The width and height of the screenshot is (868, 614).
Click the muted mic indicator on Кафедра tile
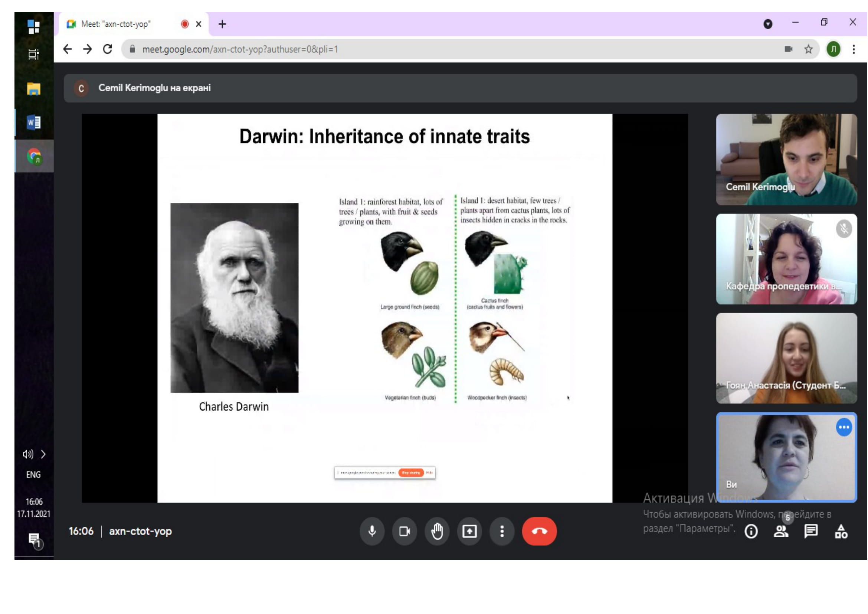844,229
